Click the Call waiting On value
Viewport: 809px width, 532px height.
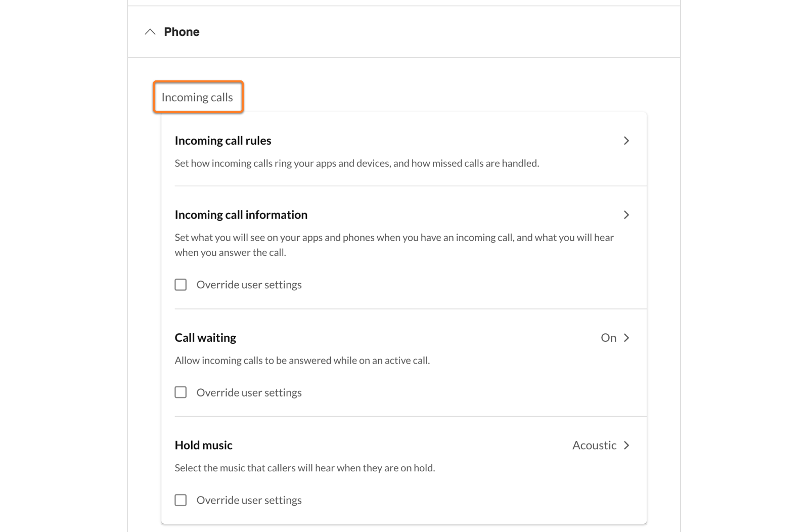(x=608, y=338)
